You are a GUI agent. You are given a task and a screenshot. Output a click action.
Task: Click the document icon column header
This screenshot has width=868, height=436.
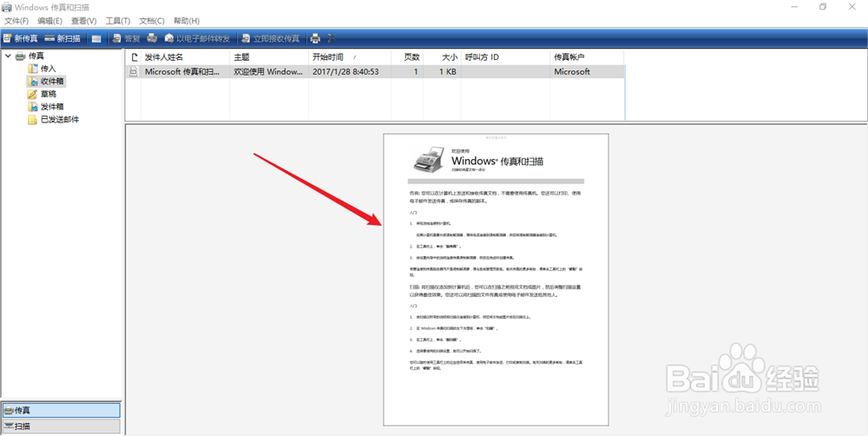click(134, 57)
